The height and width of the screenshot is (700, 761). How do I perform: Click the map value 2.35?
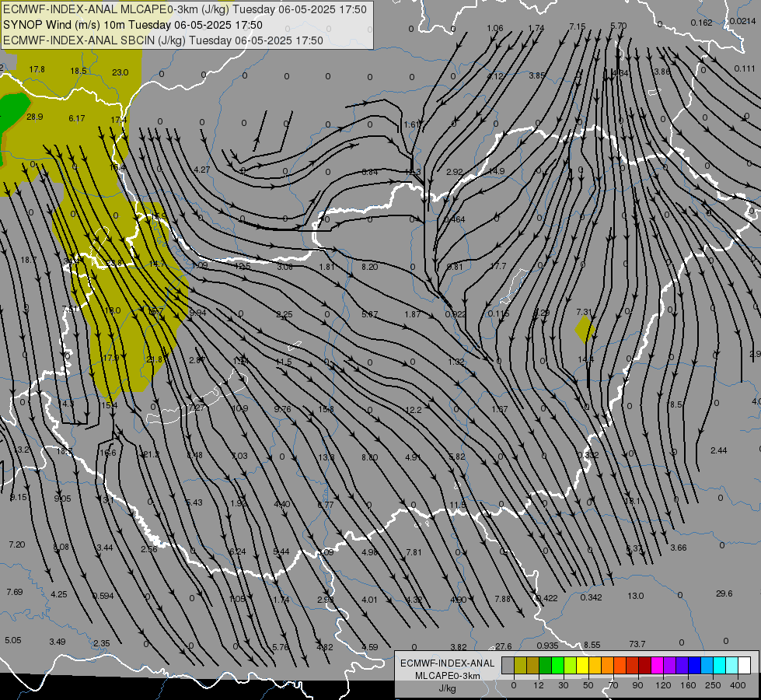[101, 643]
